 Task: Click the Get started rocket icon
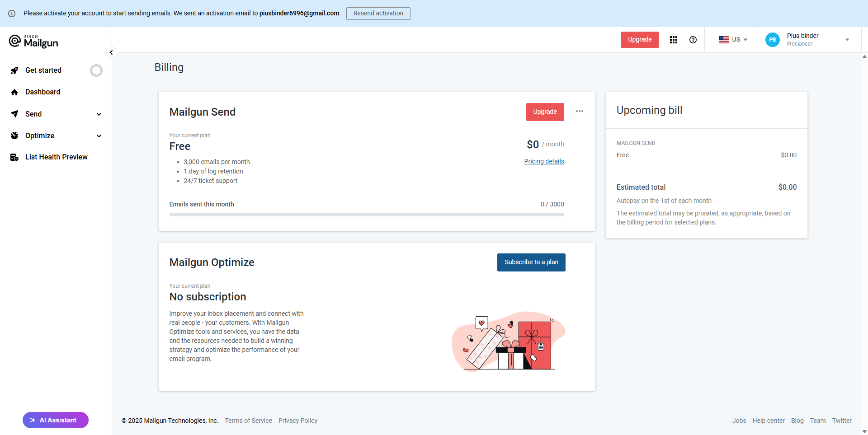(14, 70)
